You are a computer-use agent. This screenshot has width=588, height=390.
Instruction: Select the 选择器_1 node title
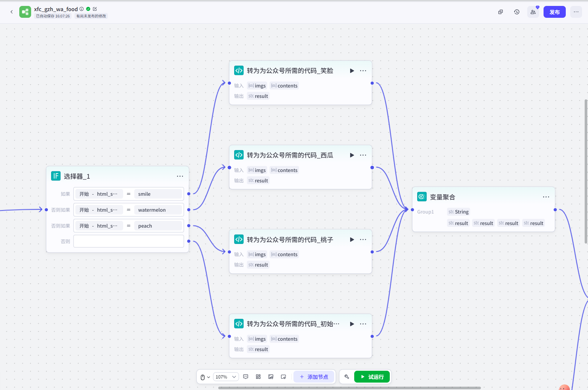[77, 176]
